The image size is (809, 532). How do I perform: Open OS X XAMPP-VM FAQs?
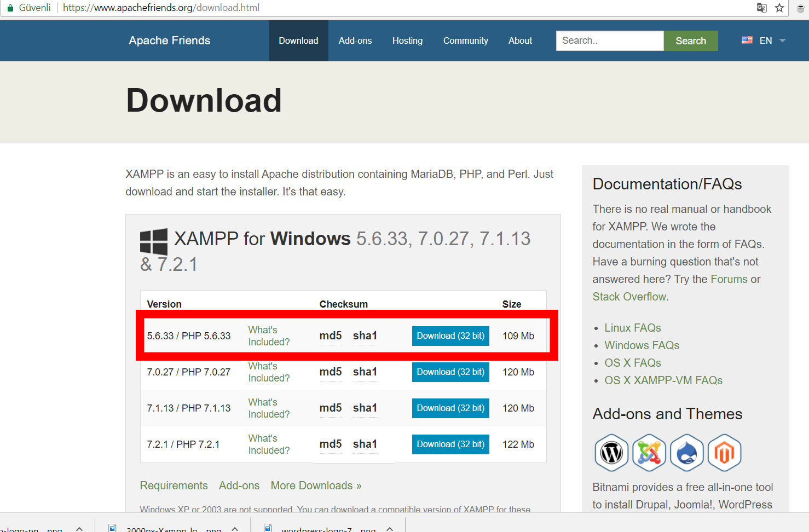(663, 380)
